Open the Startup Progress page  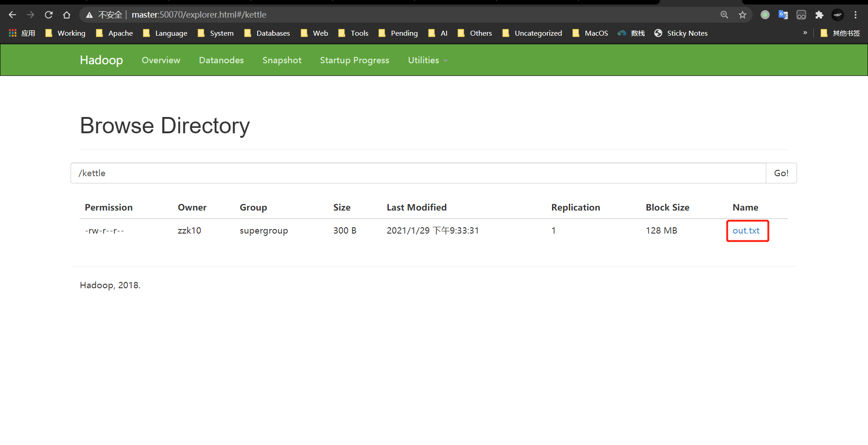click(354, 60)
